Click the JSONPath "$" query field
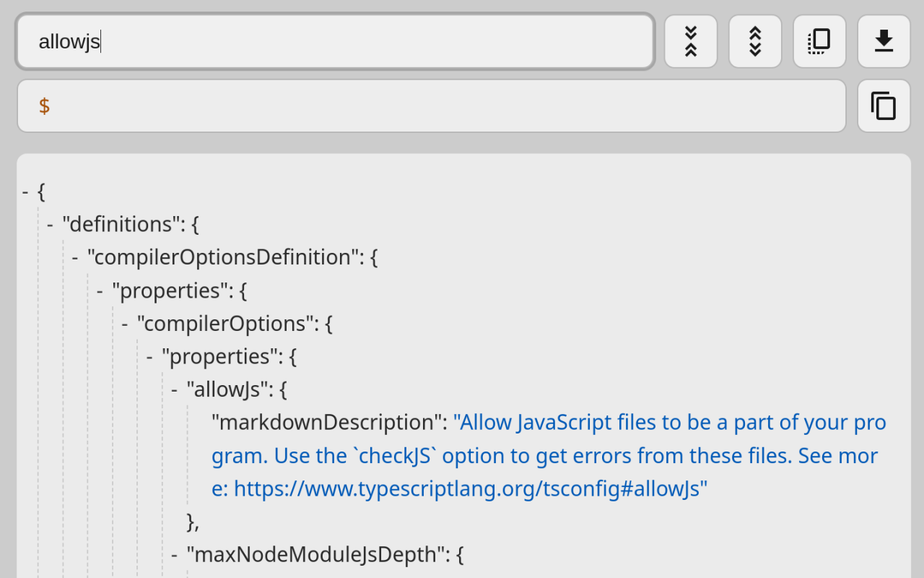Screen dimensions: 924x578 pos(431,105)
